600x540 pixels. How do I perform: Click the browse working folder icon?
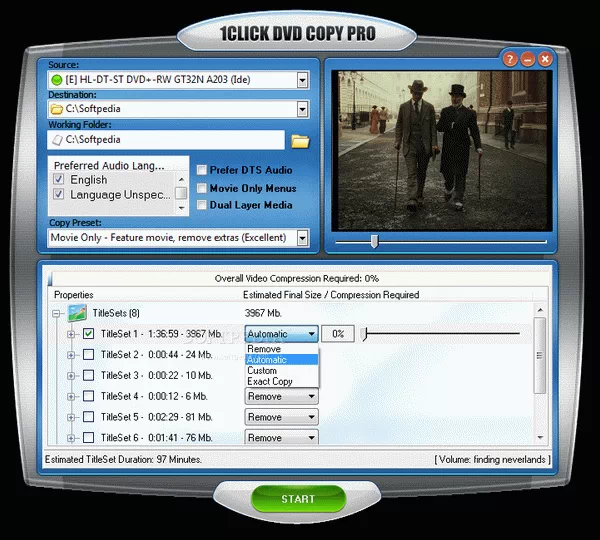(300, 141)
